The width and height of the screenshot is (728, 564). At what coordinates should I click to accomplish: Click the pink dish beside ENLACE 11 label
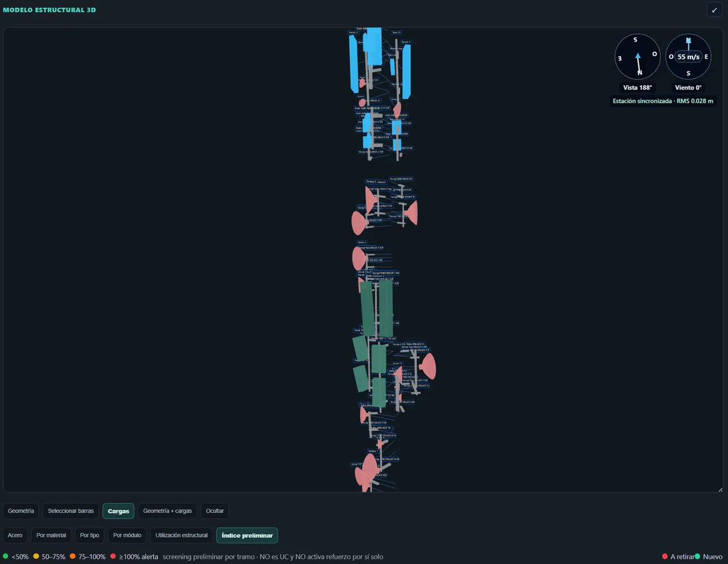428,367
